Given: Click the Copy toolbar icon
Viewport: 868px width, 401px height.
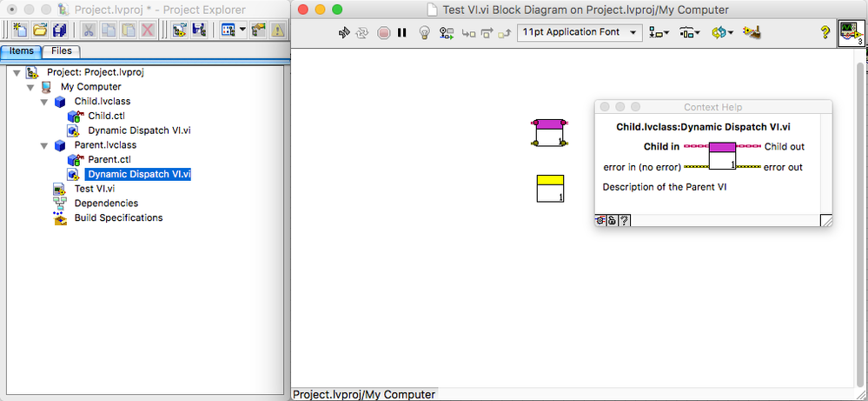Looking at the screenshot, I should click(108, 30).
